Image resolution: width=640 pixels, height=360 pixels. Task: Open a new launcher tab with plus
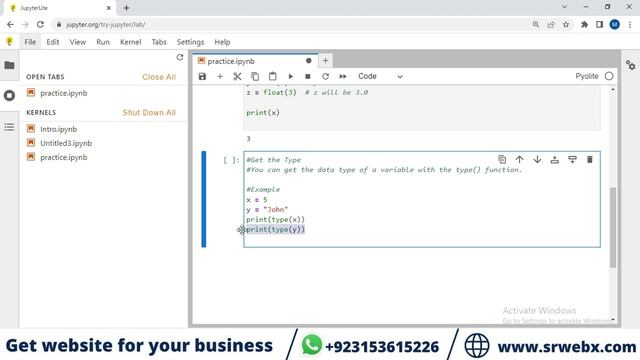(325, 61)
